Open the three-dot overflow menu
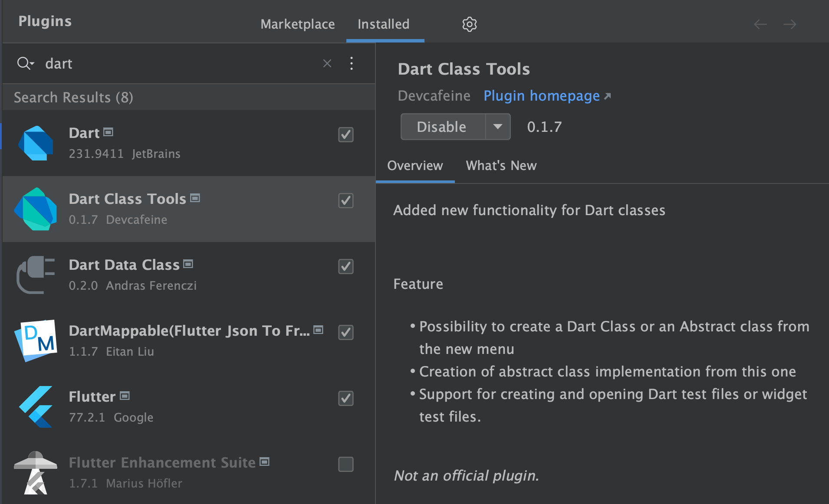This screenshot has width=829, height=504. 352,63
